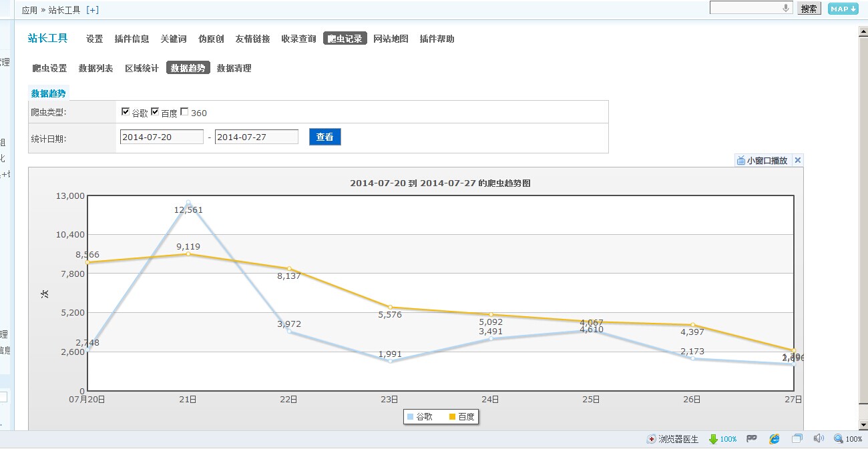Expand the [+] next to 站长工具 breadcrumb
Viewport: 868px width, 449px height.
(x=92, y=10)
